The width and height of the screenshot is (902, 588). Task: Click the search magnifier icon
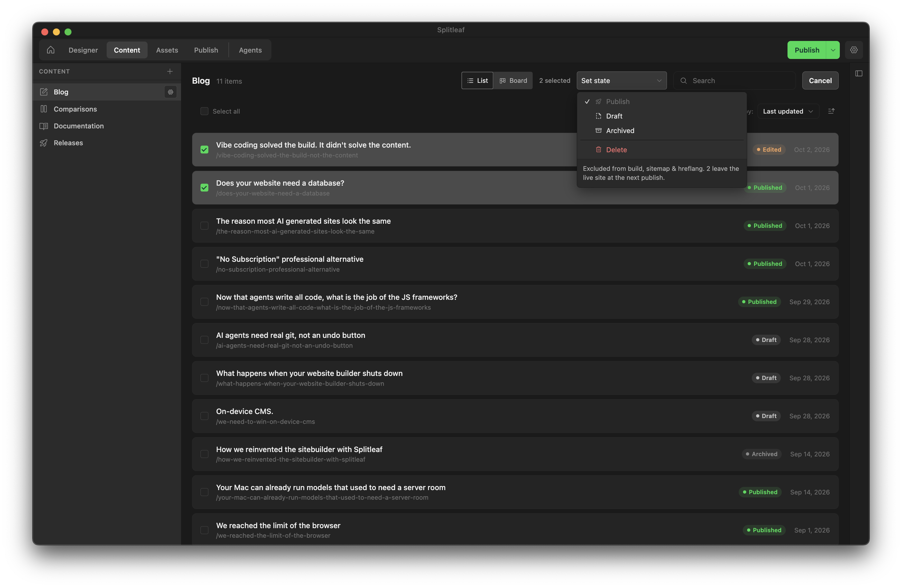click(x=683, y=81)
